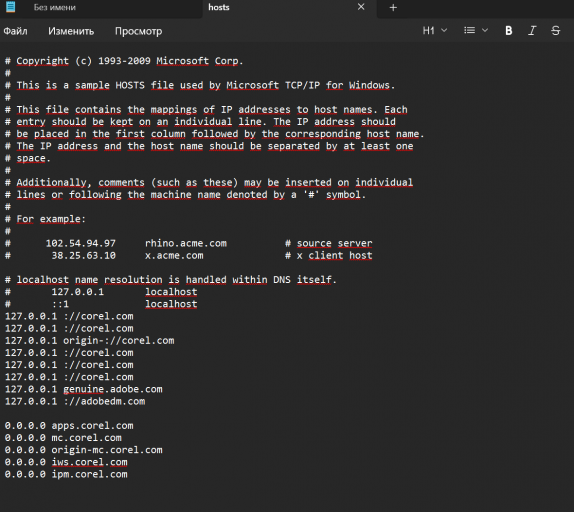Click the word 'separated' in the comment

(x=294, y=146)
